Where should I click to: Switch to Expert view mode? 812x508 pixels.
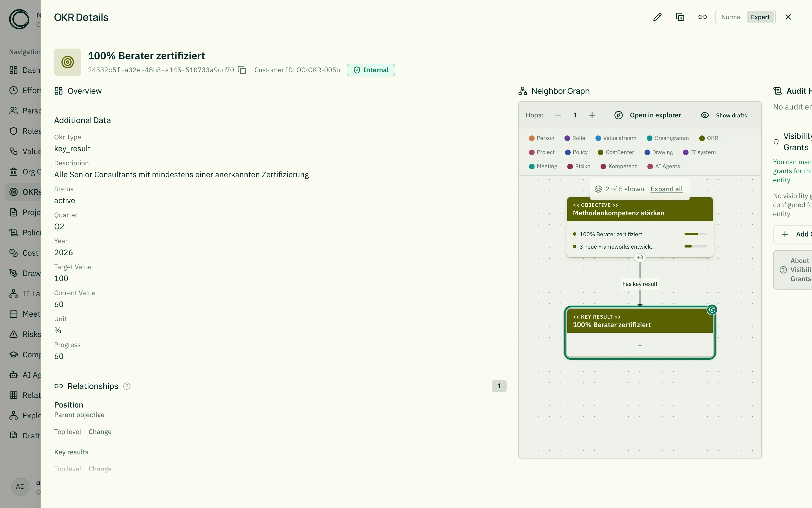pos(760,17)
